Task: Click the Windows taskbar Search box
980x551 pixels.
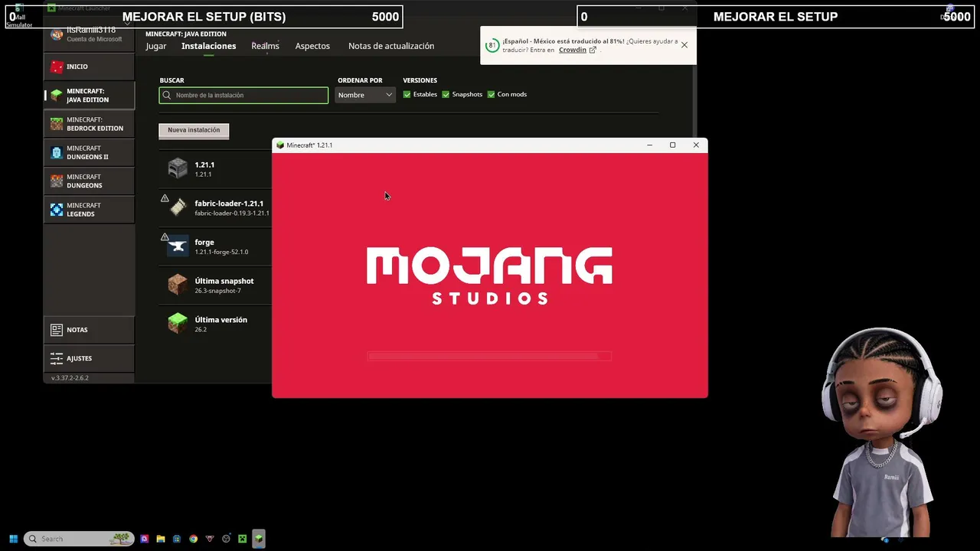Action: pyautogui.click(x=79, y=539)
